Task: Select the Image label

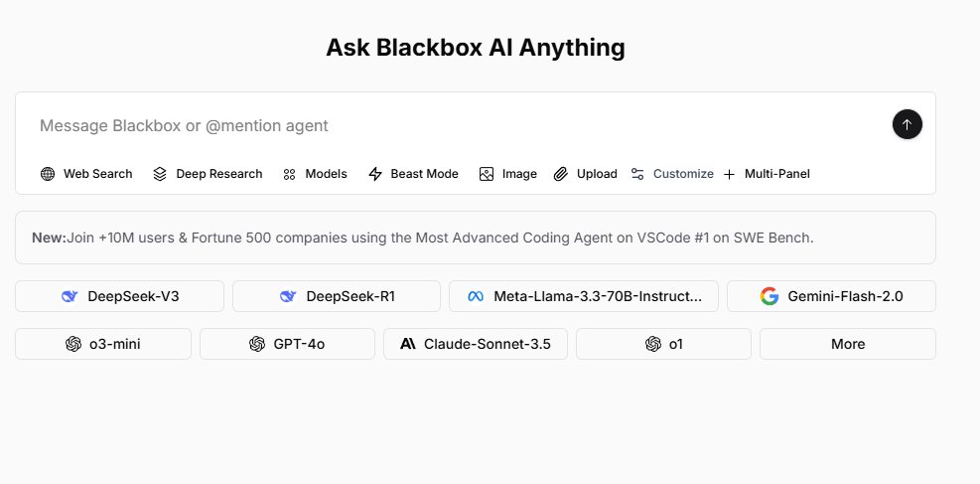Action: [519, 174]
